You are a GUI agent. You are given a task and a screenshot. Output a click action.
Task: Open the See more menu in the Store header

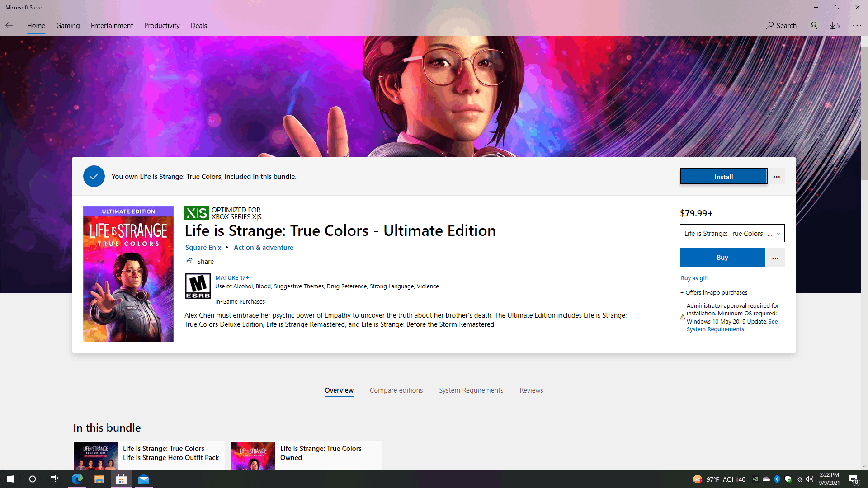pos(857,25)
